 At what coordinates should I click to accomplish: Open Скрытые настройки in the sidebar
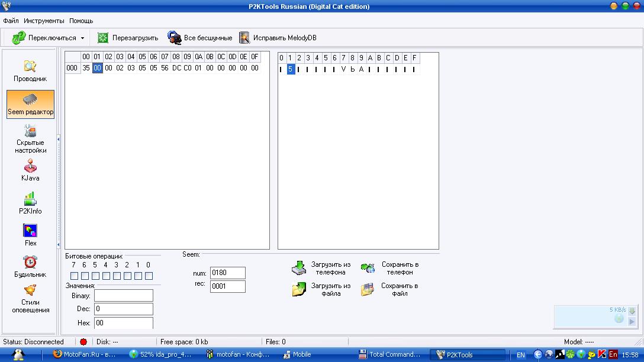coord(30,140)
